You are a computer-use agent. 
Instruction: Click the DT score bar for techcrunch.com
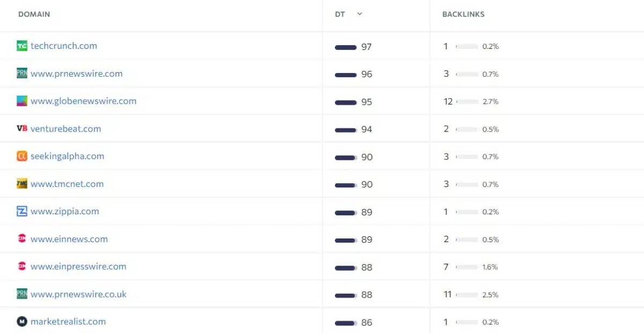click(346, 47)
